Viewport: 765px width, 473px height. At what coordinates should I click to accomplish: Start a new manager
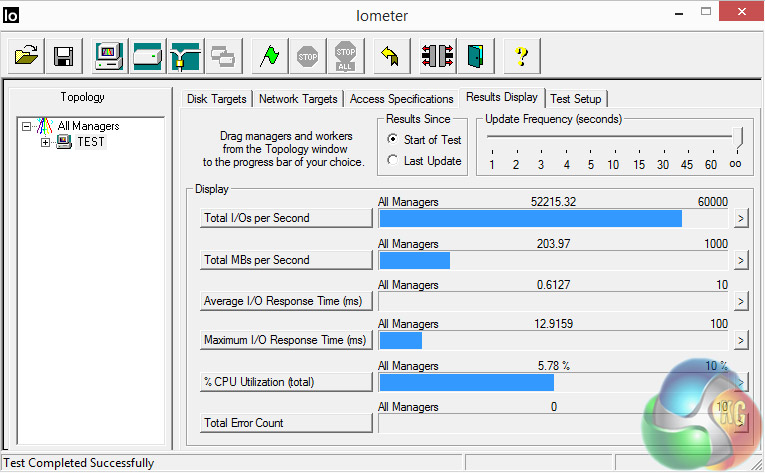point(109,56)
